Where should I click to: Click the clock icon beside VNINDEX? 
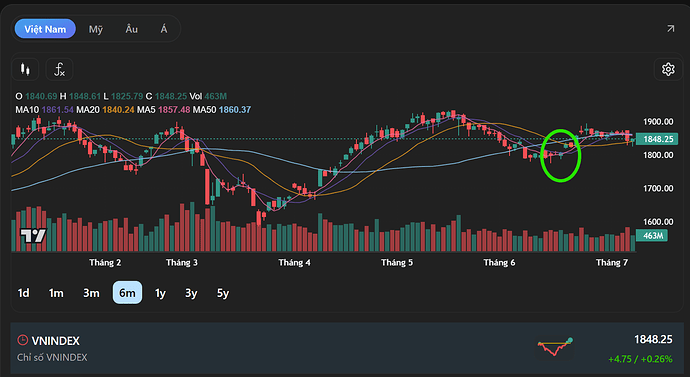point(22,340)
